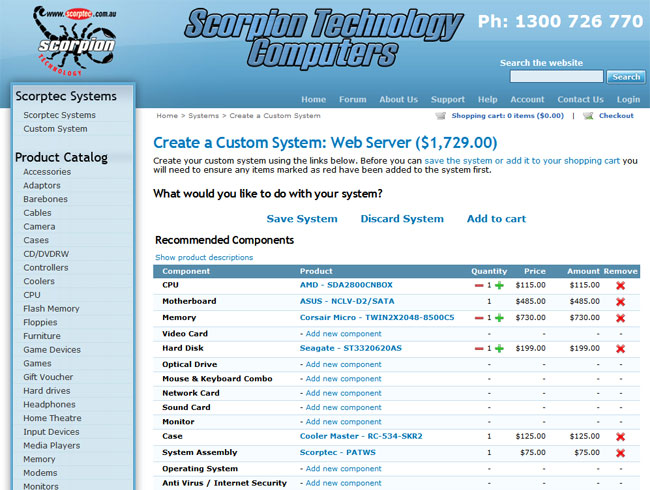Select Accessories in Product Catalog
650x490 pixels.
(47, 172)
